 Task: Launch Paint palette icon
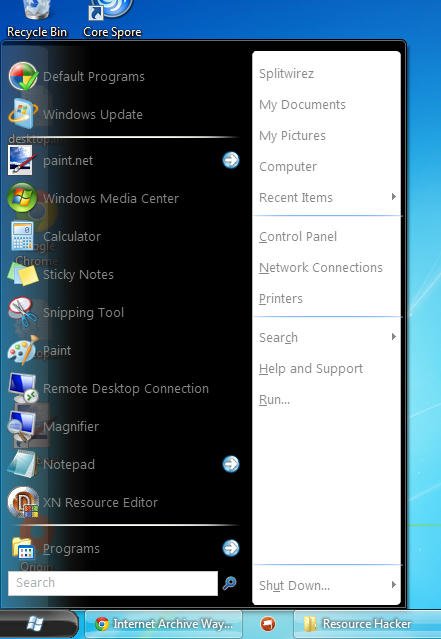click(x=23, y=350)
